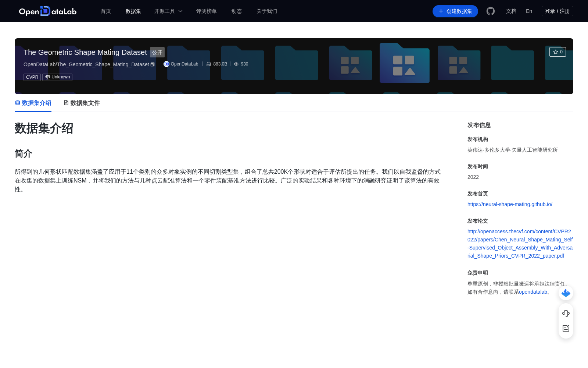Open feedback form edit icon
The width and height of the screenshot is (588, 368).
coord(566,328)
